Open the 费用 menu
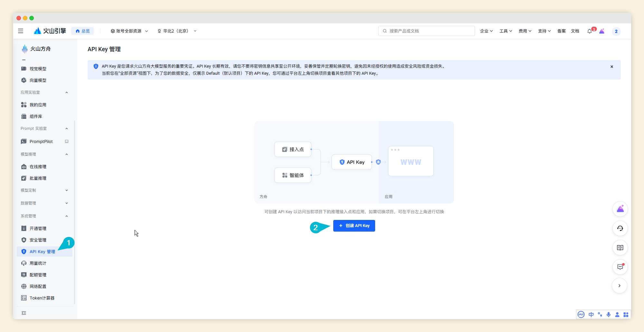Screen dimensions: 644x332 (524, 31)
